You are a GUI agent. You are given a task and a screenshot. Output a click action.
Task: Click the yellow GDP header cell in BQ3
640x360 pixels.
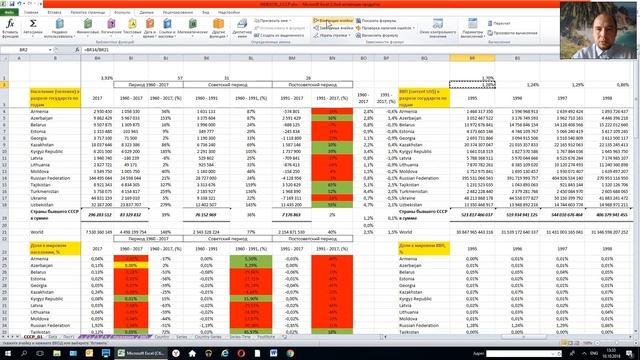coord(424,98)
